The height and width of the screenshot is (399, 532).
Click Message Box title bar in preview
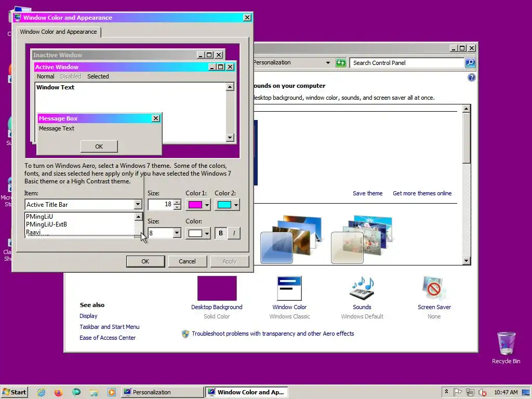[95, 118]
